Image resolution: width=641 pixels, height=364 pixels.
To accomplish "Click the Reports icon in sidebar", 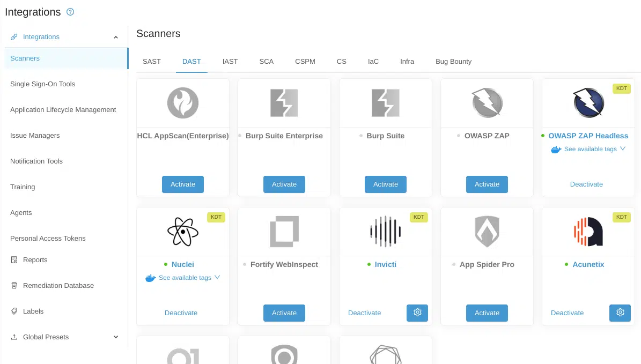I will 14,260.
